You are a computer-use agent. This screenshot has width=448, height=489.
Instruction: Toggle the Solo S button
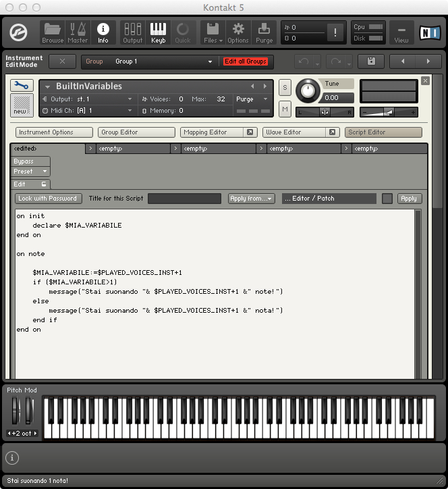[x=285, y=88]
